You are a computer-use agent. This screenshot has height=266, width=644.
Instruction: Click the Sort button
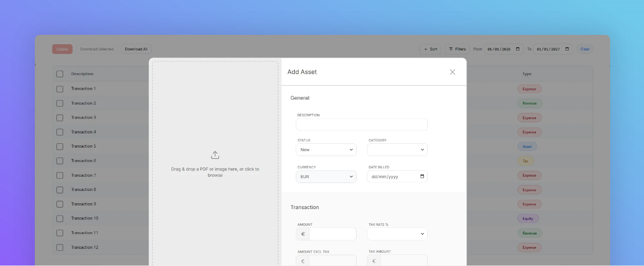pyautogui.click(x=430, y=49)
